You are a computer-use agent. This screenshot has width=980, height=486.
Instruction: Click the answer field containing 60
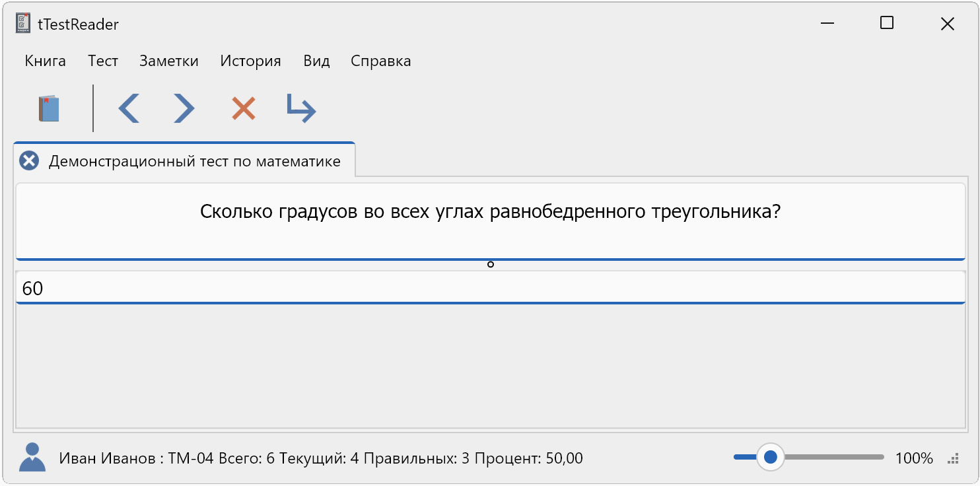coord(490,289)
